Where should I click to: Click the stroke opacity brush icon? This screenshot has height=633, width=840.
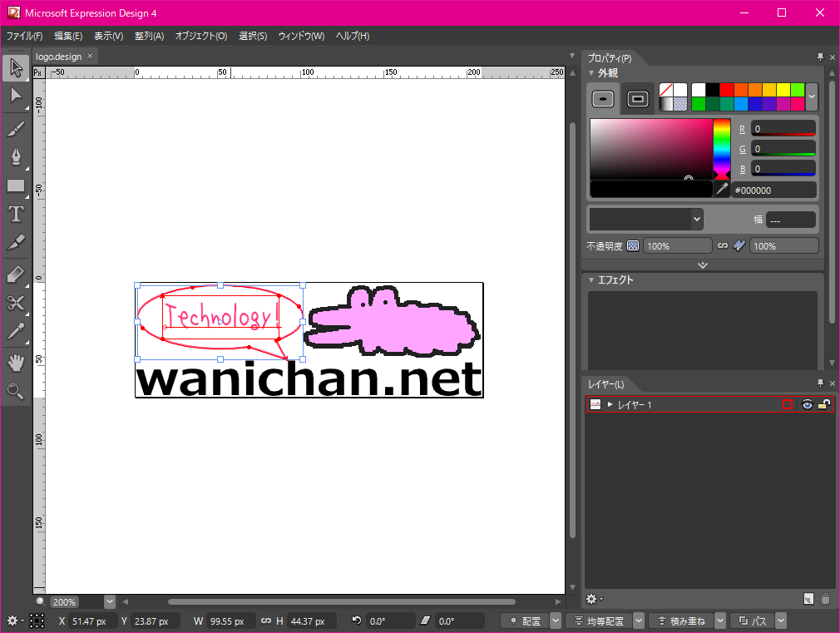pos(739,246)
